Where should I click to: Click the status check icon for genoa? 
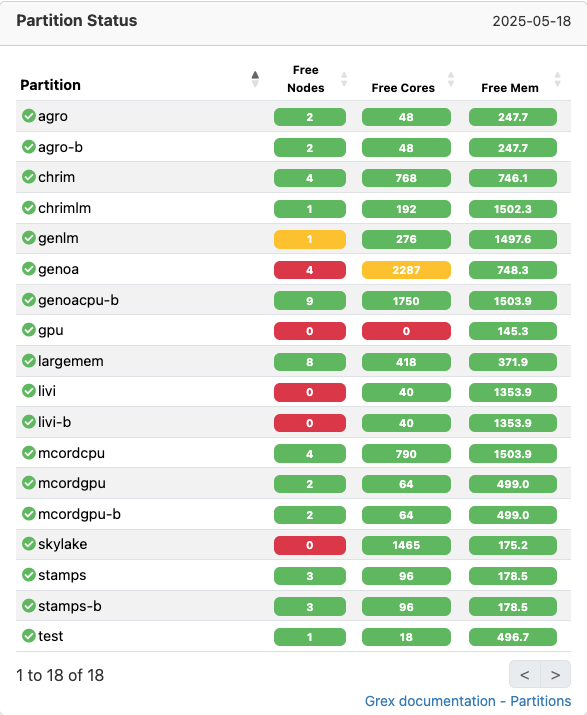[x=29, y=269]
